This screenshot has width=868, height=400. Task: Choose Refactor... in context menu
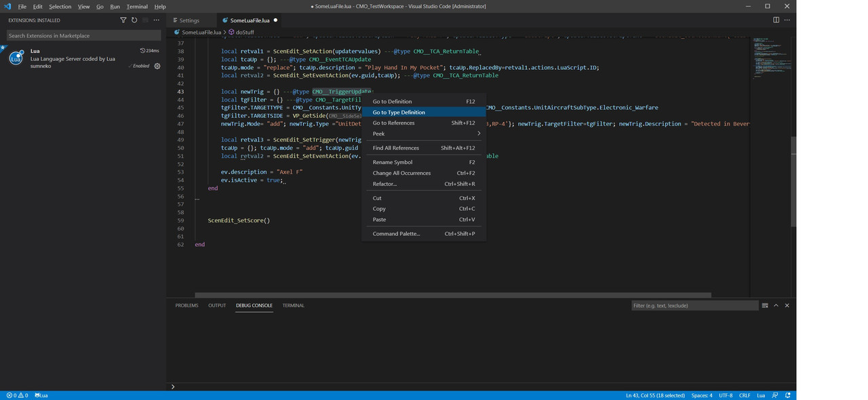(424, 184)
